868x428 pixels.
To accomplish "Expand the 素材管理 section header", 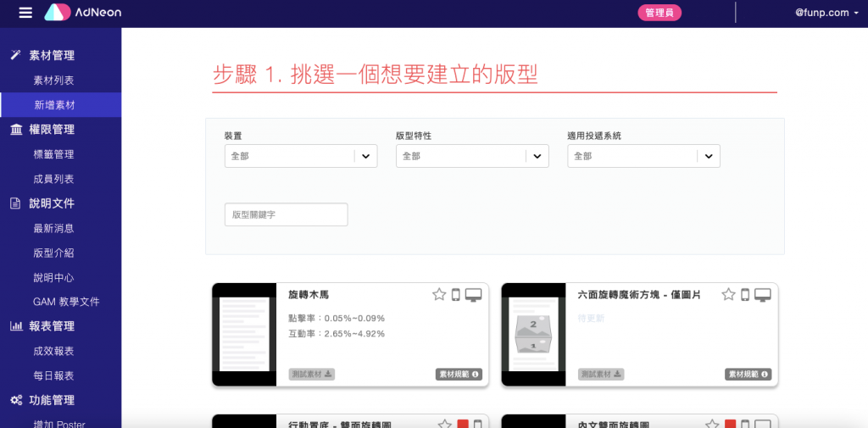I will [x=52, y=55].
